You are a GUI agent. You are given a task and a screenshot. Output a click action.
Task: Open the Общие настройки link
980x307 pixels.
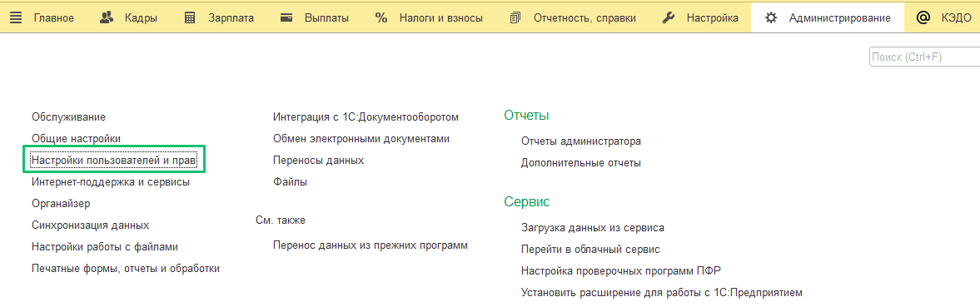[x=76, y=138]
